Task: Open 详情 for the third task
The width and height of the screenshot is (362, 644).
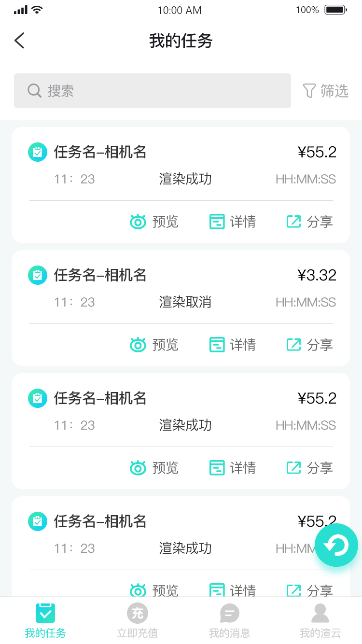Action: click(233, 468)
